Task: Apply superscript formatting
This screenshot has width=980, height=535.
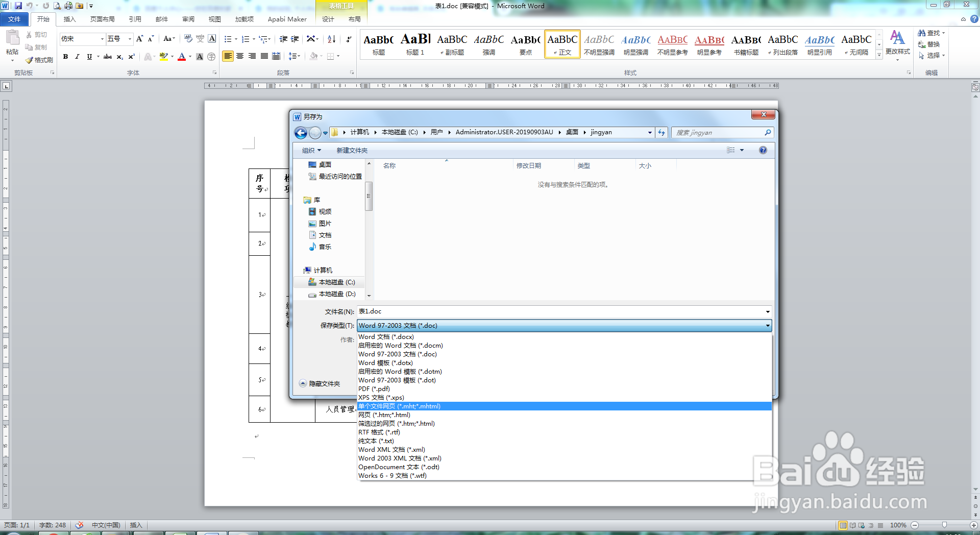Action: pos(131,57)
